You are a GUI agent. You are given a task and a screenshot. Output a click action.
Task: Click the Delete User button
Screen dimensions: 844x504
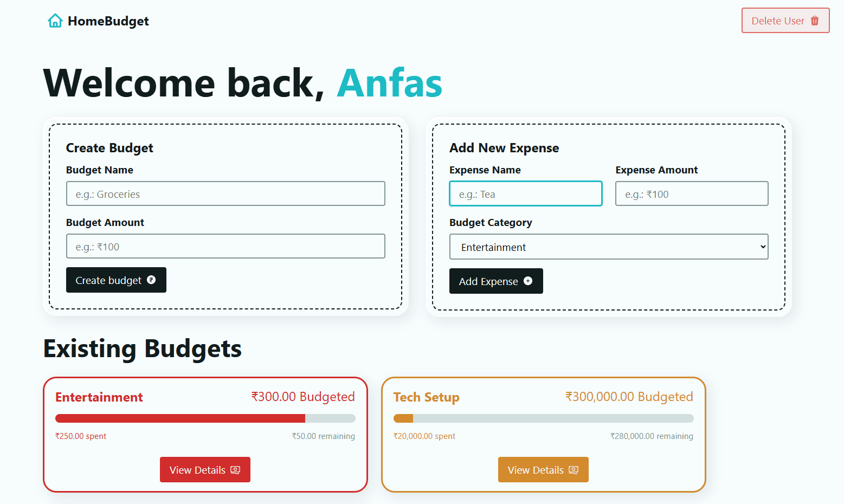click(x=785, y=21)
